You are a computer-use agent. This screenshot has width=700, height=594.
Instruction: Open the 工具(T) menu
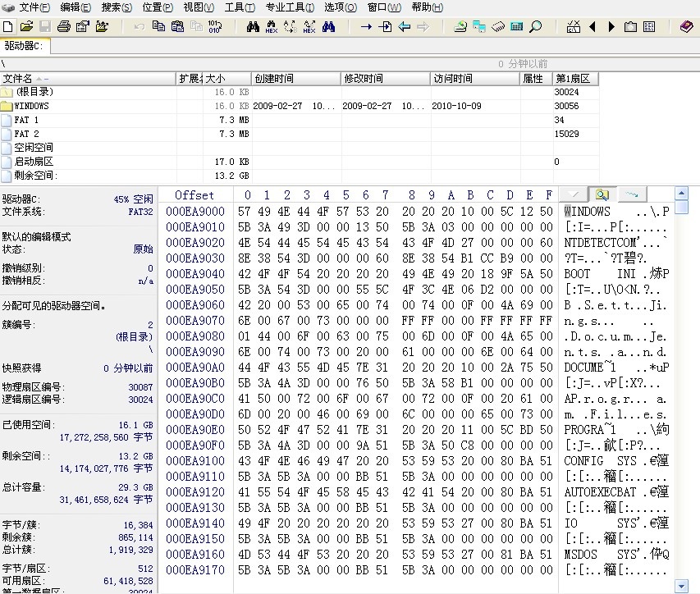point(240,7)
